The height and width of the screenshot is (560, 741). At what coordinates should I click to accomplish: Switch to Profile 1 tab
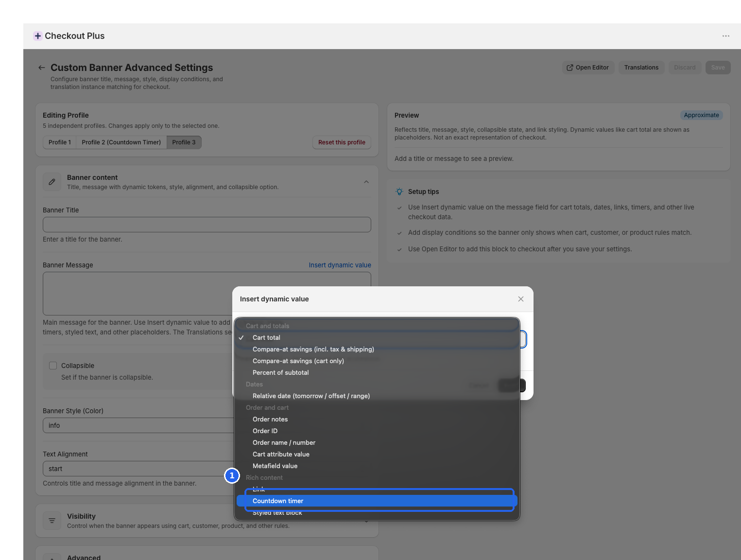(x=60, y=142)
